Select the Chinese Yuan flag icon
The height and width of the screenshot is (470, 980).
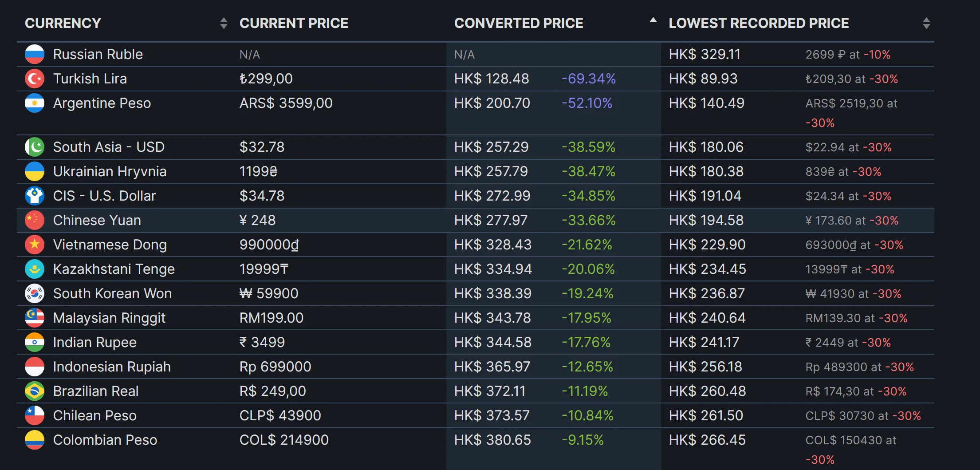pos(35,220)
